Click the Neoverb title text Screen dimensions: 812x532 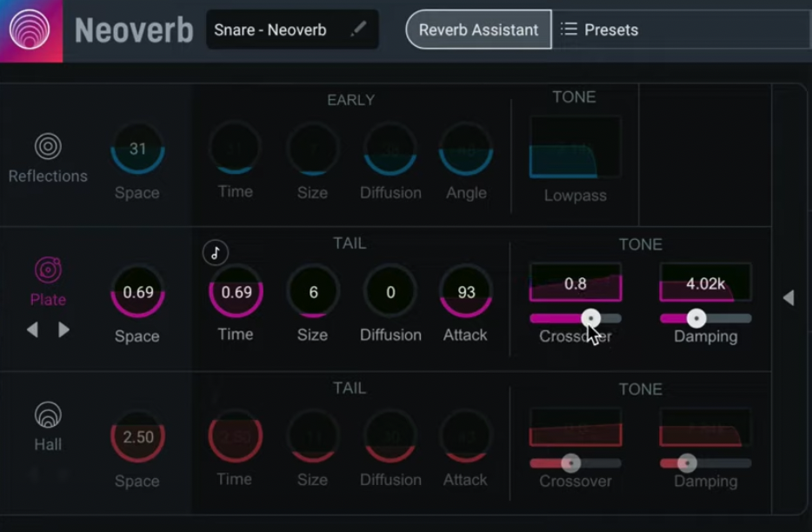tap(134, 30)
